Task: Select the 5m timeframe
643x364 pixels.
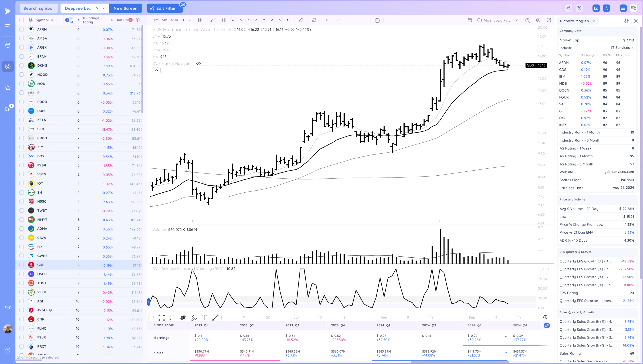Action: (x=164, y=20)
